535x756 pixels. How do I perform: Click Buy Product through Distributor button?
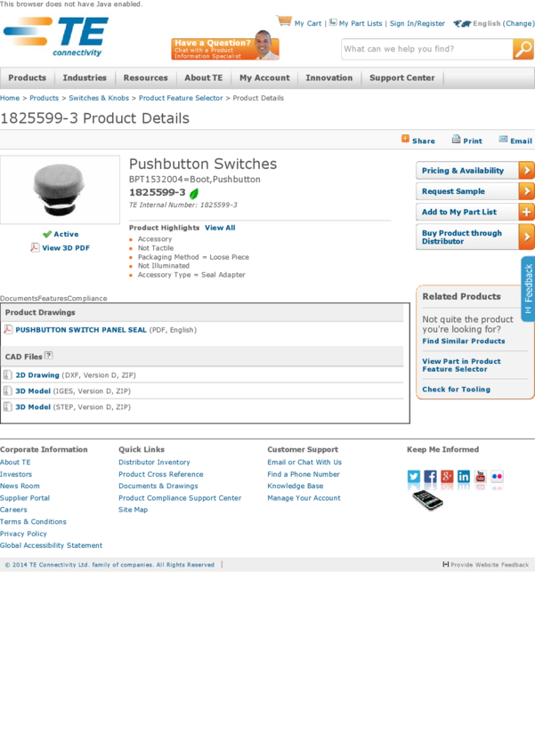click(x=474, y=237)
